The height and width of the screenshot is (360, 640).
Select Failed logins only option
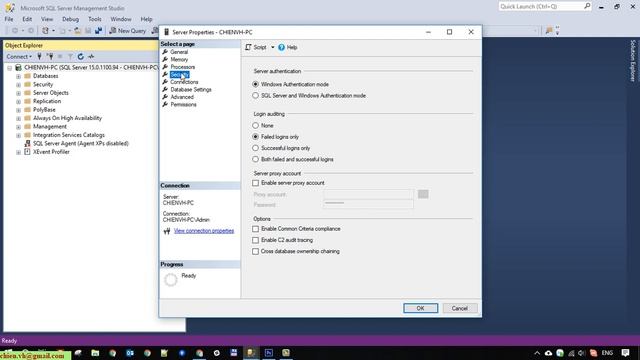pos(256,137)
